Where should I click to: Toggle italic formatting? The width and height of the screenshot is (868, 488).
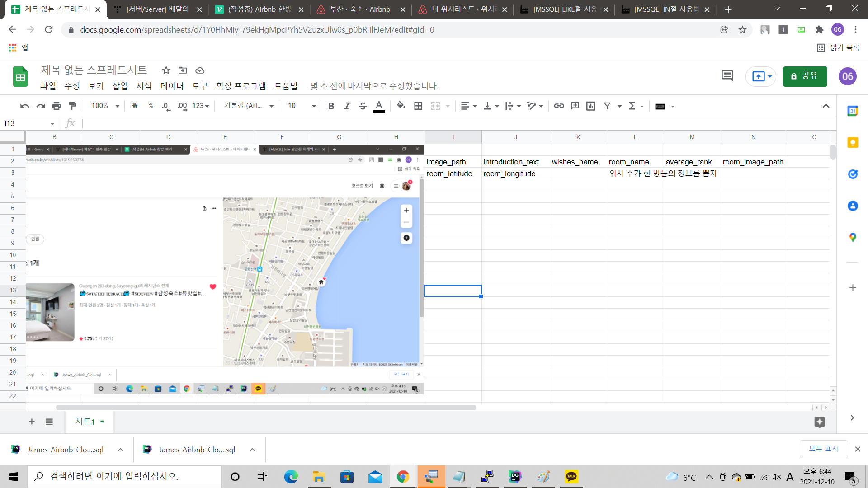(347, 106)
